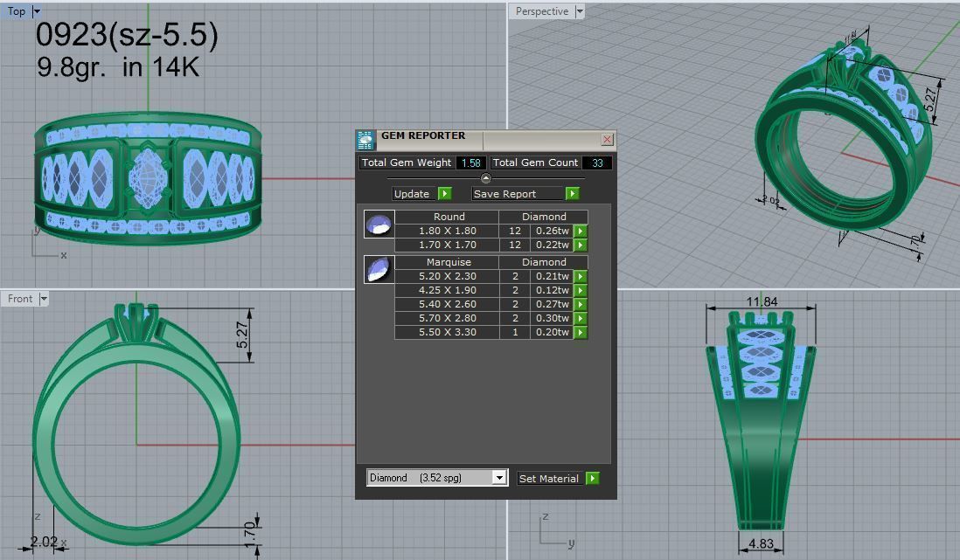960x560 pixels.
Task: Open the Top viewport dropdown arrow
Action: click(x=37, y=11)
